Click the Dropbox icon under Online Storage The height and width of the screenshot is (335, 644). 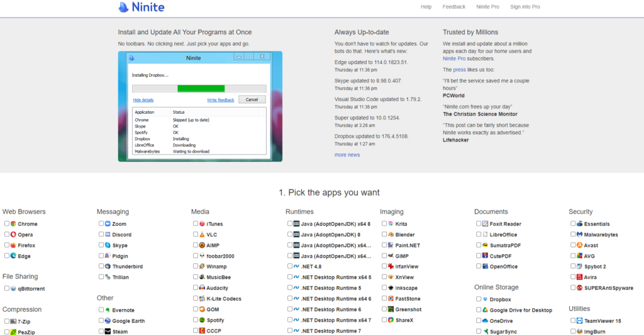[x=485, y=299]
